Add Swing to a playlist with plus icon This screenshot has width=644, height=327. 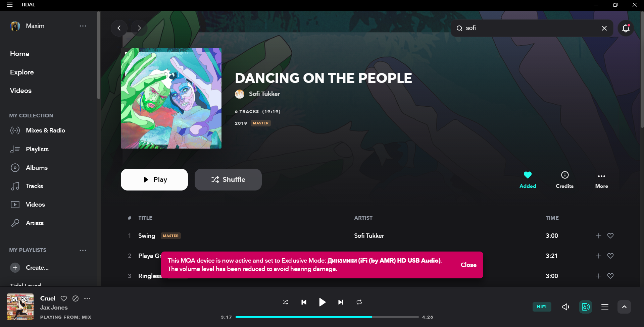[599, 236]
